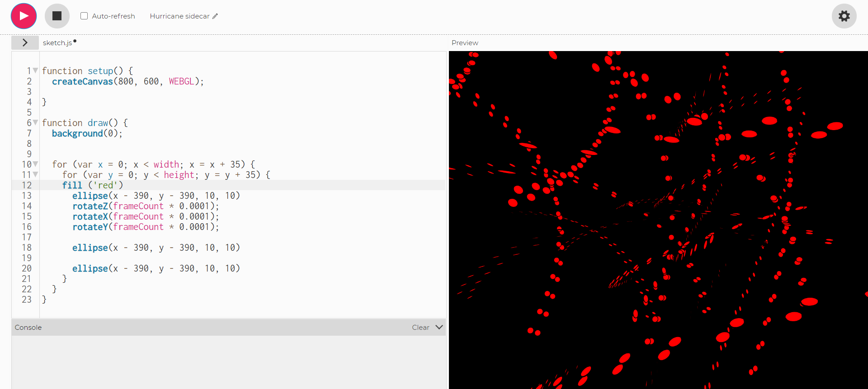Image resolution: width=868 pixels, height=389 pixels.
Task: Run the sketch with the play button
Action: pyautogui.click(x=24, y=16)
